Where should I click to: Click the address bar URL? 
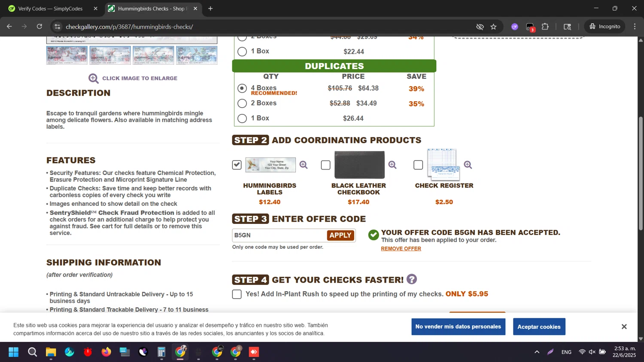click(129, 27)
